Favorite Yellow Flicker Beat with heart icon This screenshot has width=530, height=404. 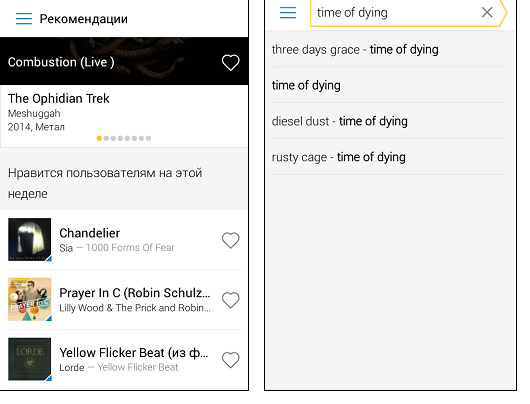click(x=231, y=360)
